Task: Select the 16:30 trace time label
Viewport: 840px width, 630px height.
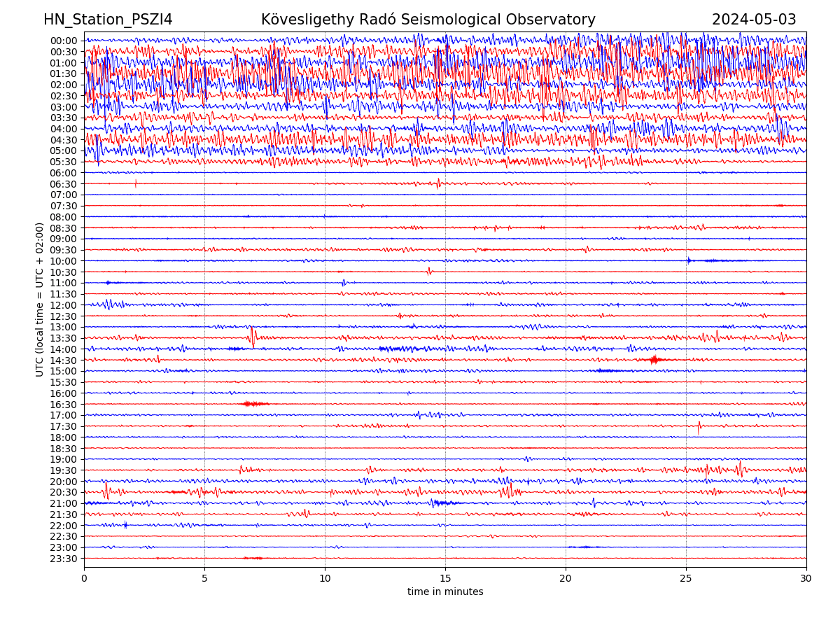Action: coord(63,405)
